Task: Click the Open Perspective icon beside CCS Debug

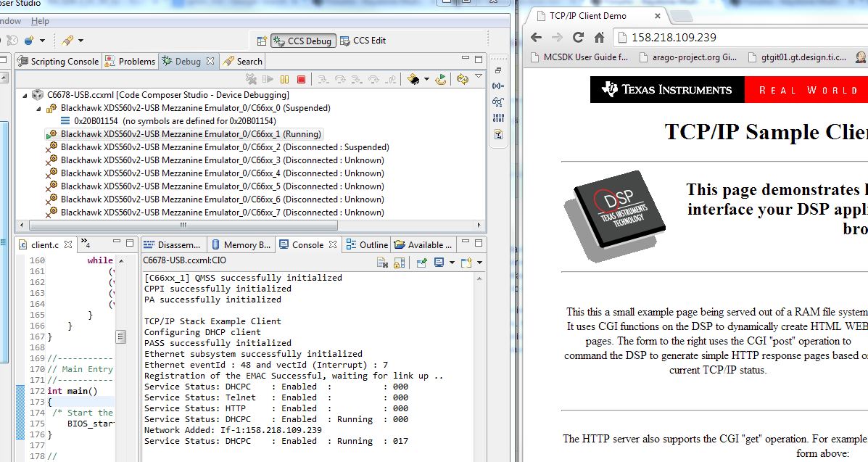Action: 263,41
